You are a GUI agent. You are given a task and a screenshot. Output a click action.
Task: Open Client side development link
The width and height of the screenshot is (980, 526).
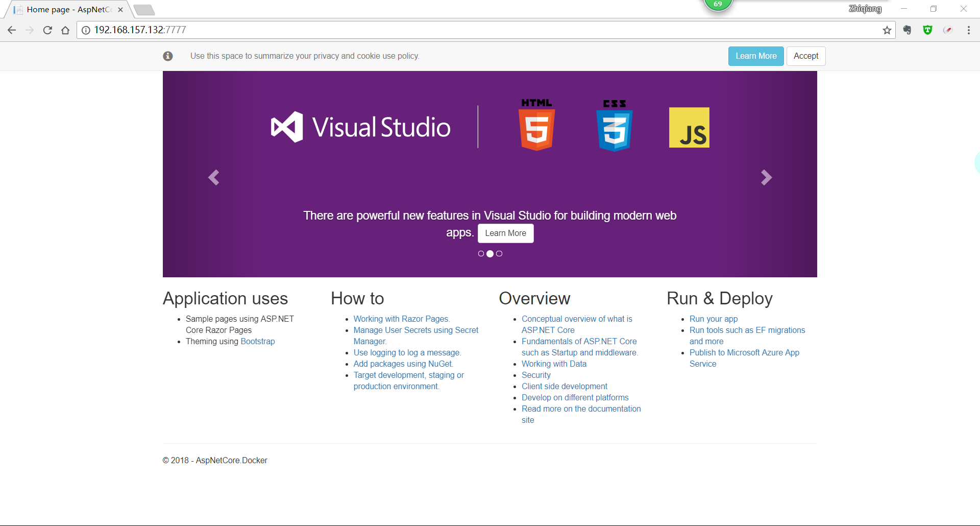pos(565,387)
